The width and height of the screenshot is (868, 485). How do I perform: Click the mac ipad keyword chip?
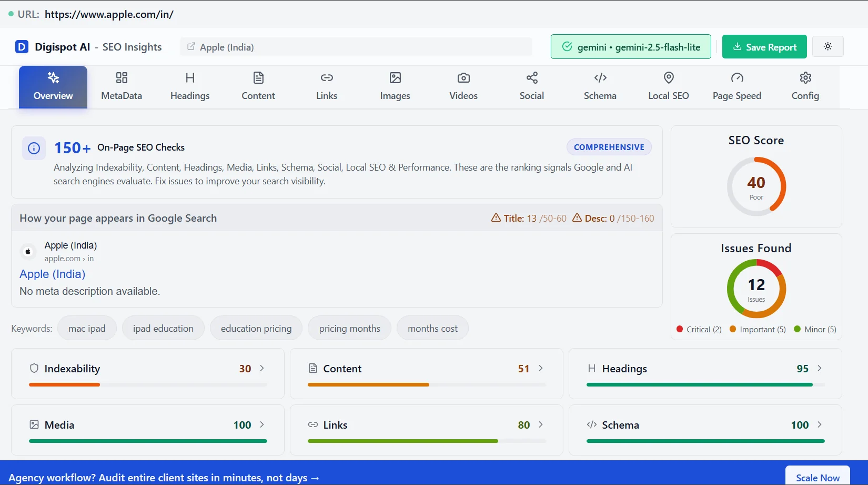pyautogui.click(x=87, y=328)
